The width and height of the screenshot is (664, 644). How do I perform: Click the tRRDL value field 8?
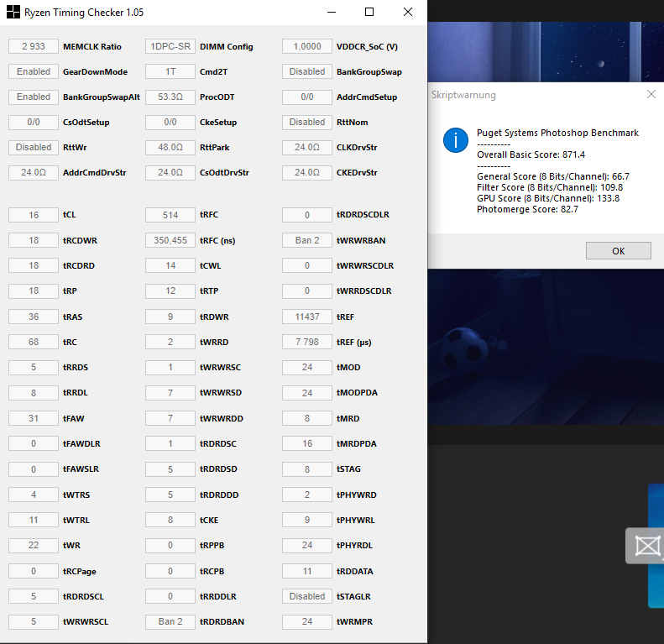click(x=34, y=393)
